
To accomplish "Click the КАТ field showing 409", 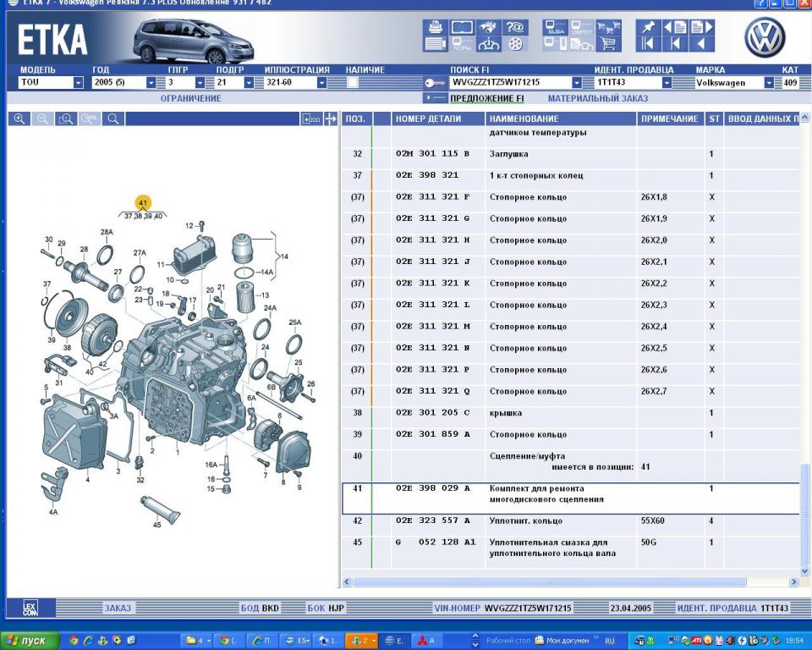I will click(790, 82).
